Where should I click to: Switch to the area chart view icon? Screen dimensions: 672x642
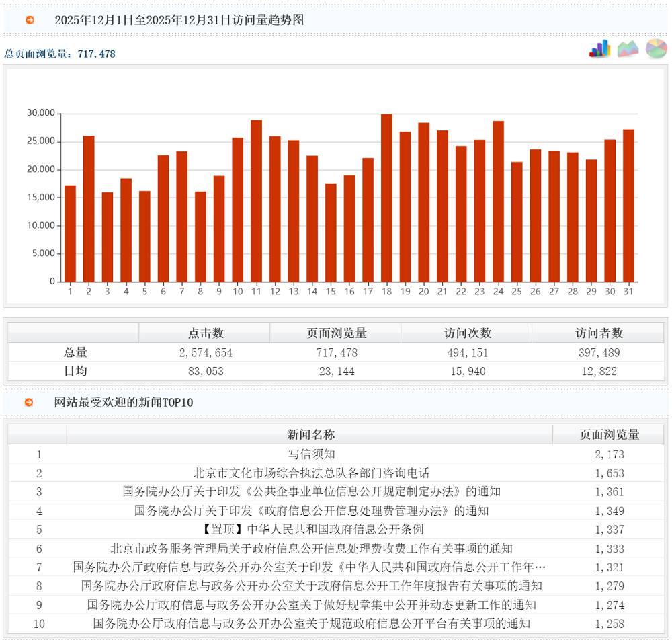pos(628,48)
